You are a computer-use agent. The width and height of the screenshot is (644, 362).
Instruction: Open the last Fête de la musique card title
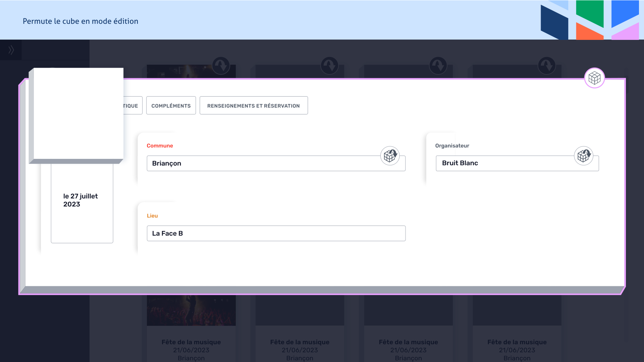click(x=517, y=342)
